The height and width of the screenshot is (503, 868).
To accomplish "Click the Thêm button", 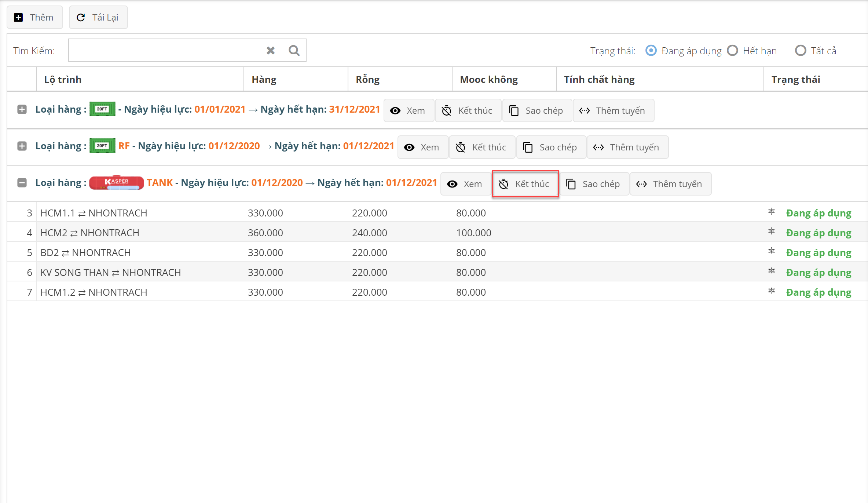I will pos(34,17).
